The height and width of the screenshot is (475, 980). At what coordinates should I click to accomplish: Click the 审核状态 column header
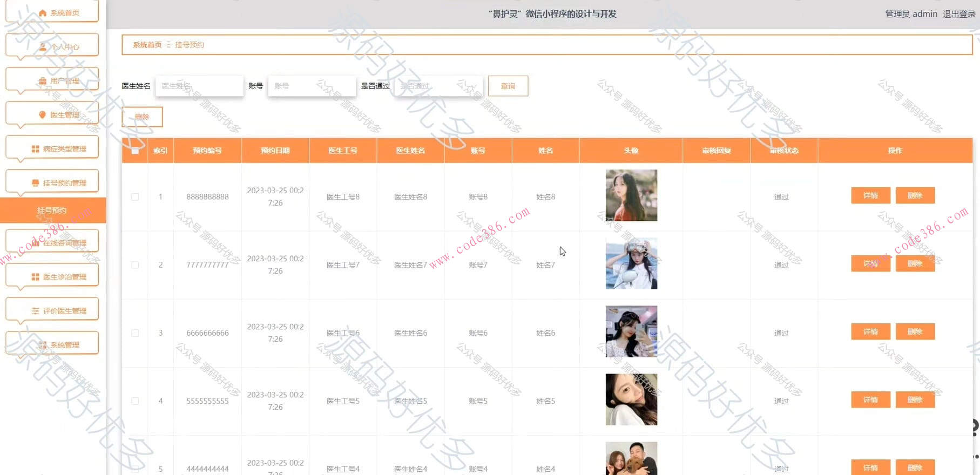784,151
